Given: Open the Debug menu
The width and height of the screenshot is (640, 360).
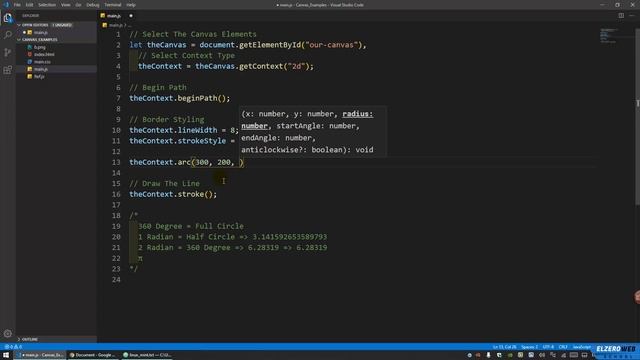Looking at the screenshot, I should (x=93, y=5).
